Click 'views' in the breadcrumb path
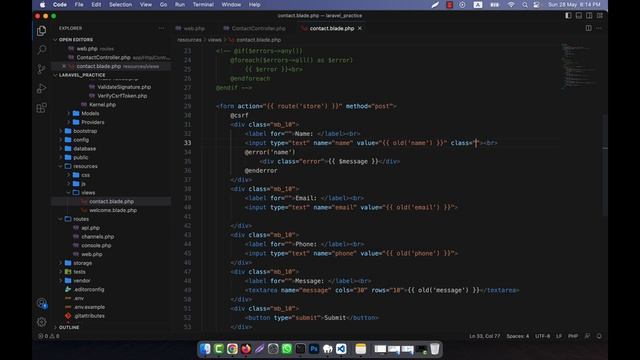Screen dimensions: 640x360 214,40
